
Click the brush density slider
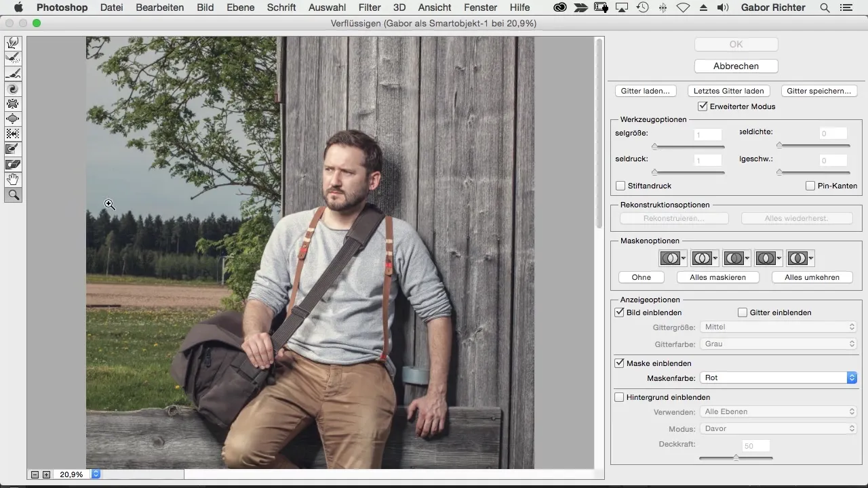(x=814, y=145)
